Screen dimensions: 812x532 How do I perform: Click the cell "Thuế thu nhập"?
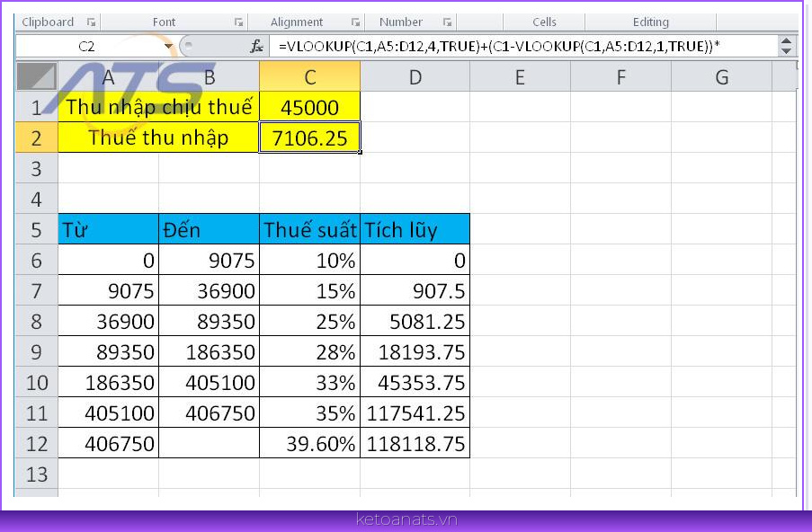point(158,137)
